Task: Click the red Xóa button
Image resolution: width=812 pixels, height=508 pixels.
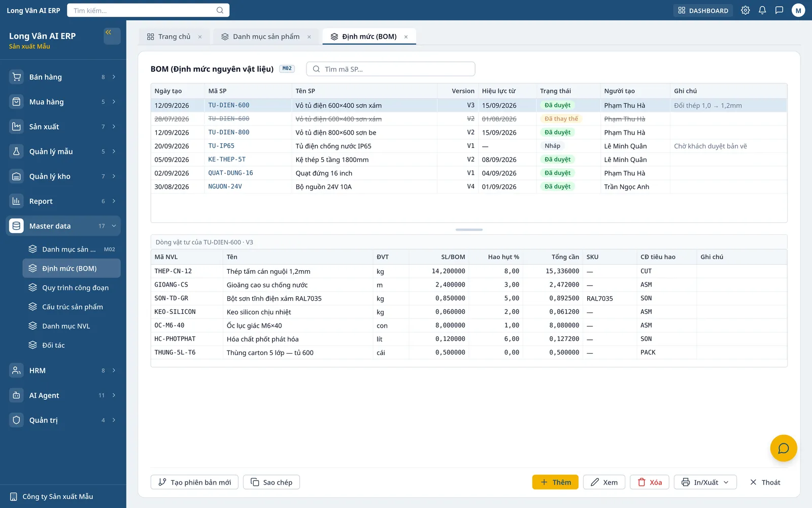Action: tap(650, 482)
